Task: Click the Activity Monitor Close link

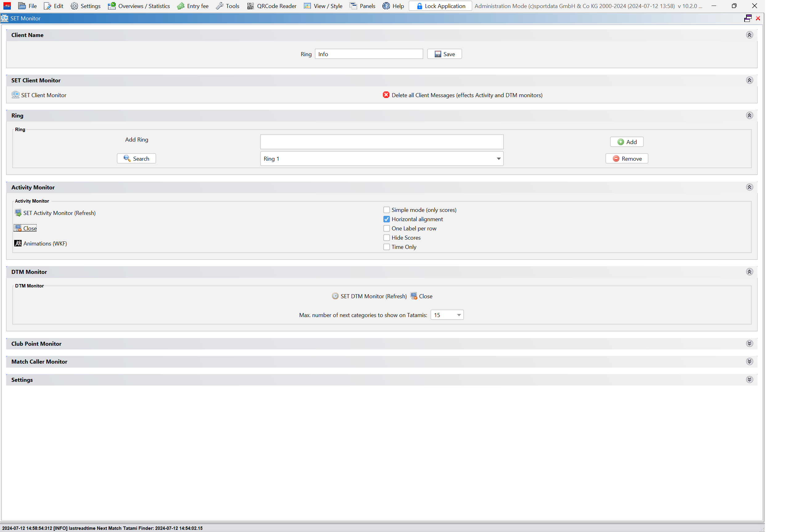Action: pyautogui.click(x=30, y=228)
